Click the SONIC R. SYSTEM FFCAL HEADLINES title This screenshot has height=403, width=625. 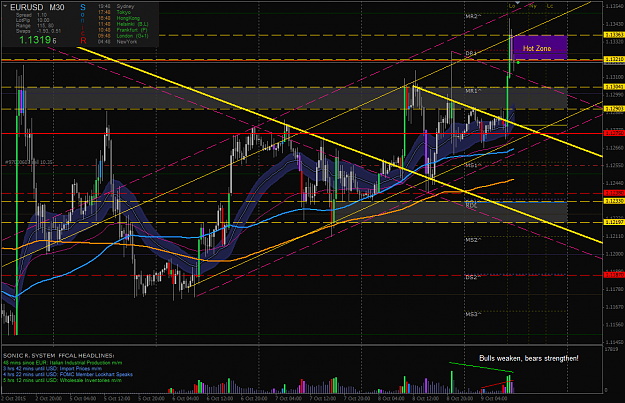(x=59, y=355)
